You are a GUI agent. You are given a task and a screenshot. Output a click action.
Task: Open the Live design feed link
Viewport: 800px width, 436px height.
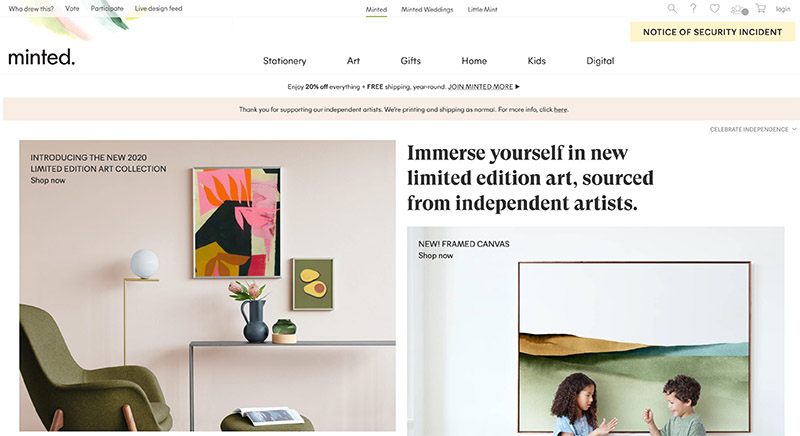coord(158,9)
